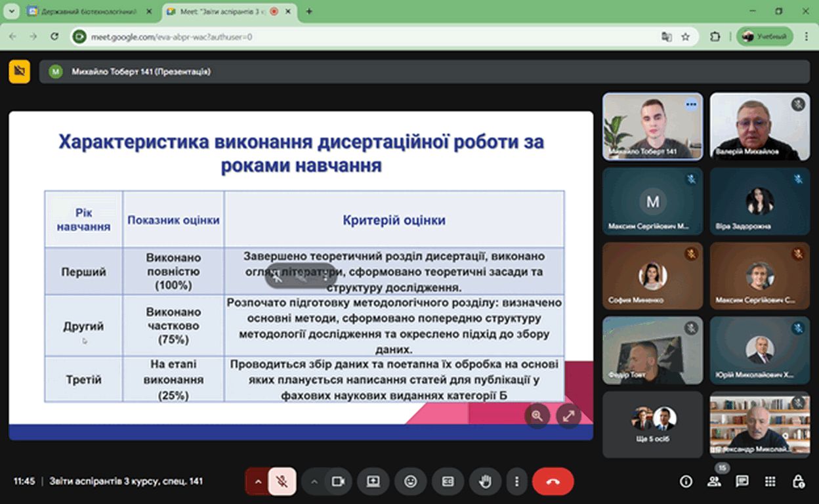Screen dimensions: 819x504
Task: Open the host controls lock icon
Action: pyautogui.click(x=798, y=482)
